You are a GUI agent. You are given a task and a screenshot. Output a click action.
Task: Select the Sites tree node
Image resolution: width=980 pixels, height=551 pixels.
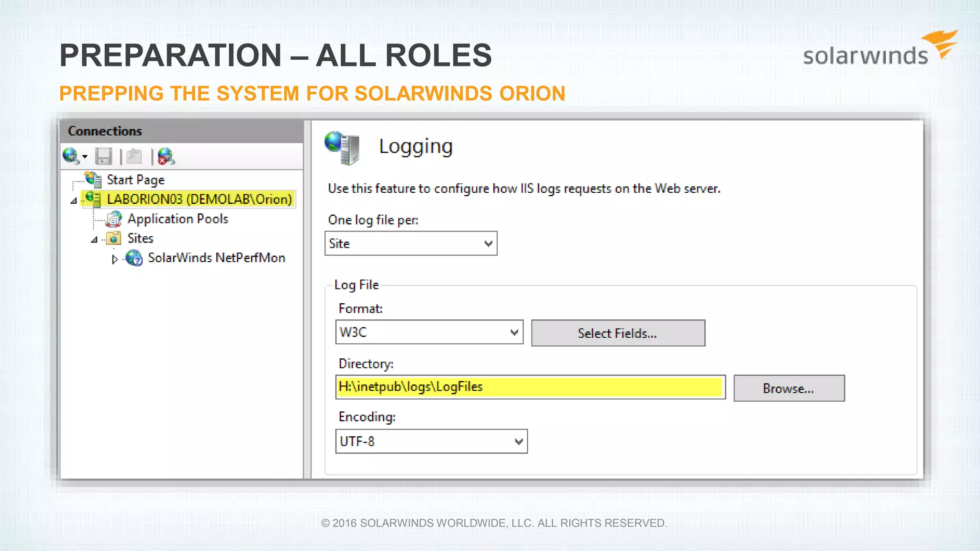140,238
